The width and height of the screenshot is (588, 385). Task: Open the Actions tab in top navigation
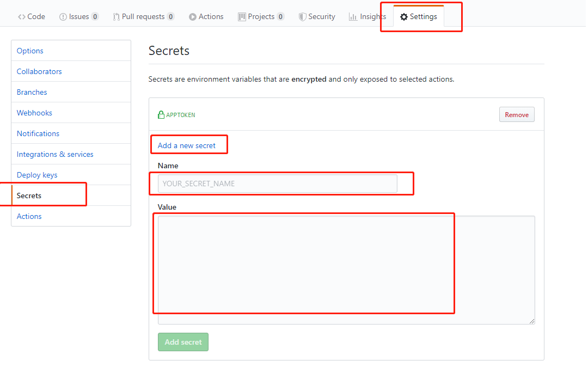[x=206, y=16]
